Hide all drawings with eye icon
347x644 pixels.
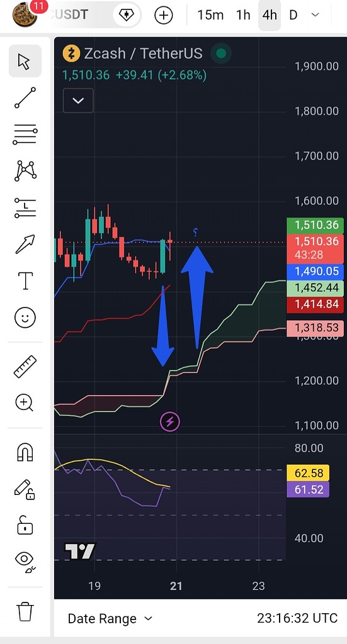tap(25, 562)
